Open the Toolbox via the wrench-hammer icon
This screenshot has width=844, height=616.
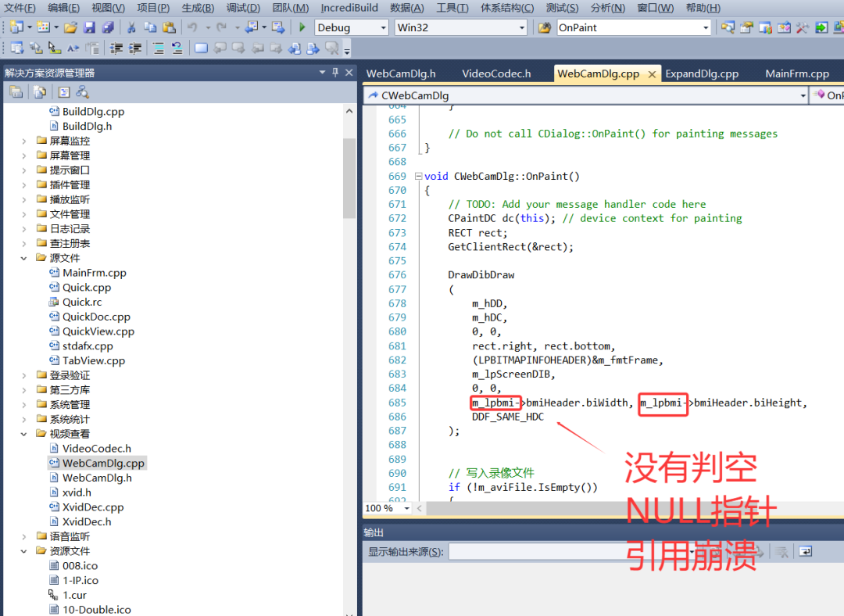coord(802,27)
